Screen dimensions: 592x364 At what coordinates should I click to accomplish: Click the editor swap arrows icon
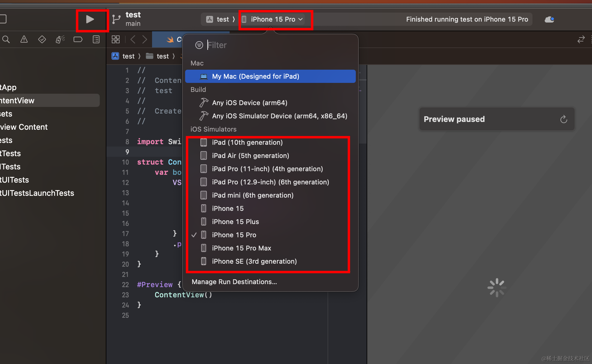581,39
